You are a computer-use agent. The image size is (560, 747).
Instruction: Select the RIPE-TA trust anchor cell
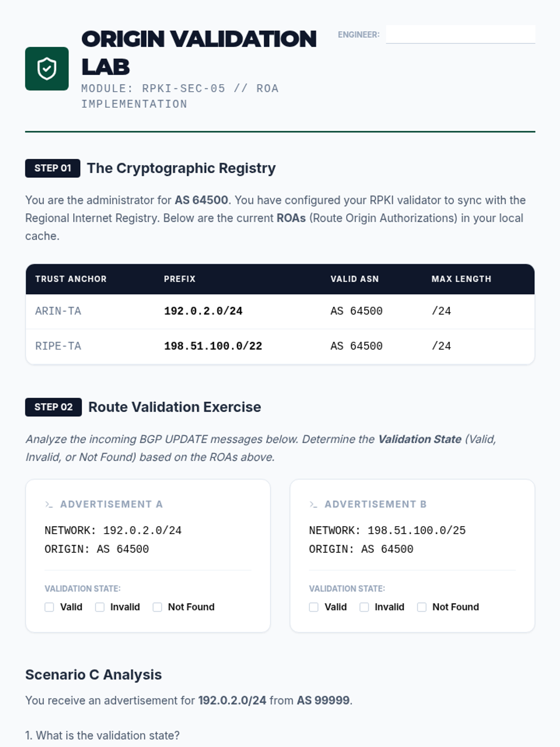58,346
